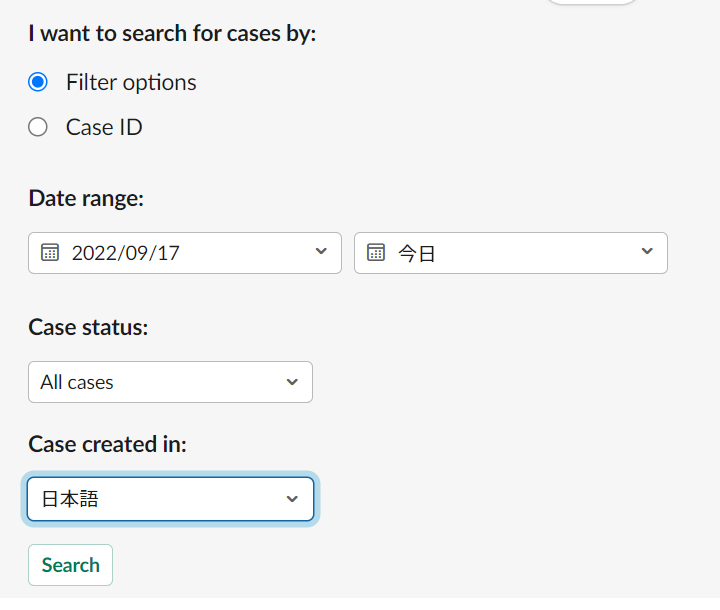This screenshot has width=720, height=610.
Task: Choose the Case ID radio button
Action: coord(38,127)
